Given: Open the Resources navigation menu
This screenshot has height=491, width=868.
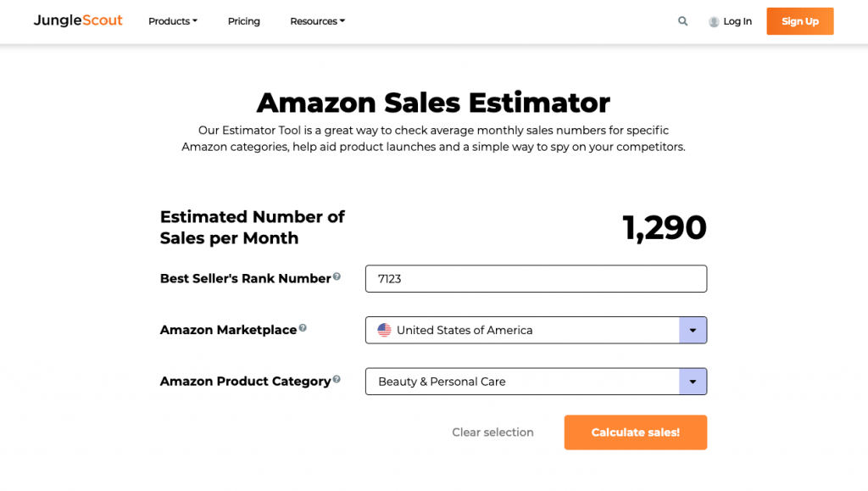Looking at the screenshot, I should click(317, 21).
